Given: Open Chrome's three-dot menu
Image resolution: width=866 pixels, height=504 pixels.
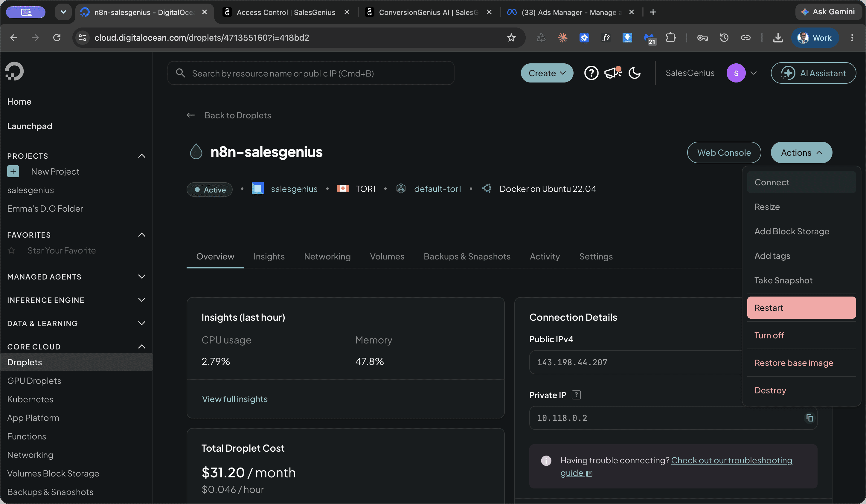Looking at the screenshot, I should 852,37.
